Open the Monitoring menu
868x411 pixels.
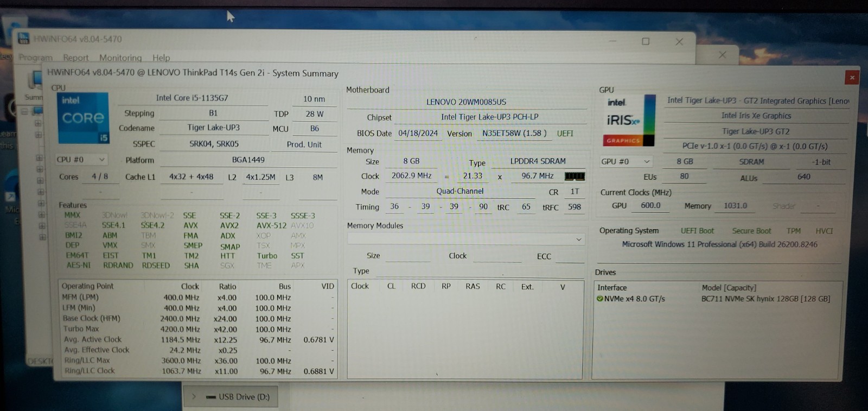pyautogui.click(x=120, y=58)
